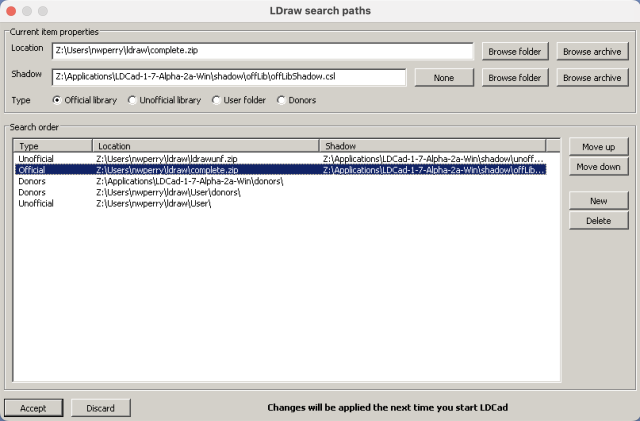The width and height of the screenshot is (640, 421).
Task: Click Browse folder beside the Location field
Action: click(515, 51)
